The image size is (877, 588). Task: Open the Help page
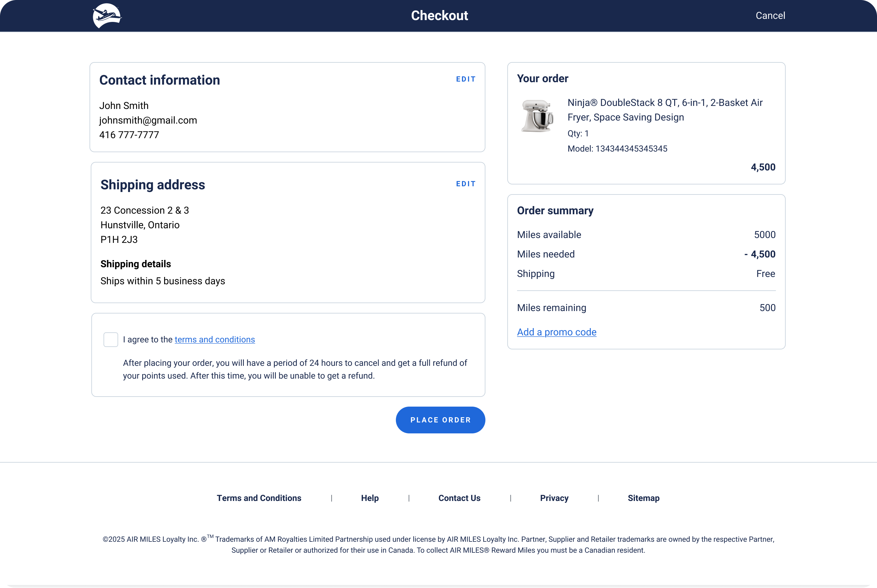pos(369,498)
